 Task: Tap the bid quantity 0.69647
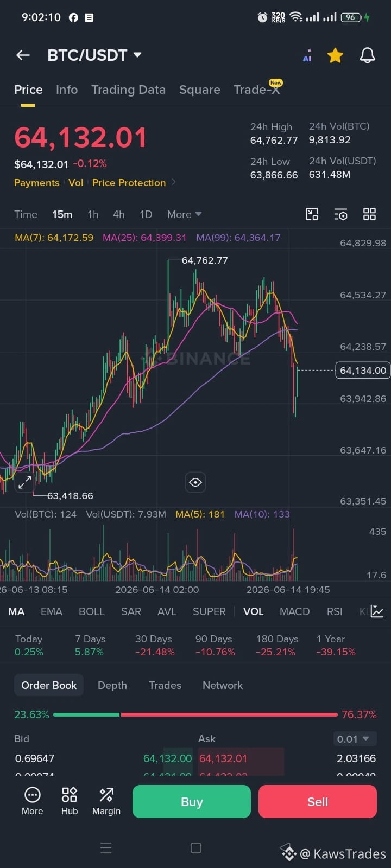35,758
